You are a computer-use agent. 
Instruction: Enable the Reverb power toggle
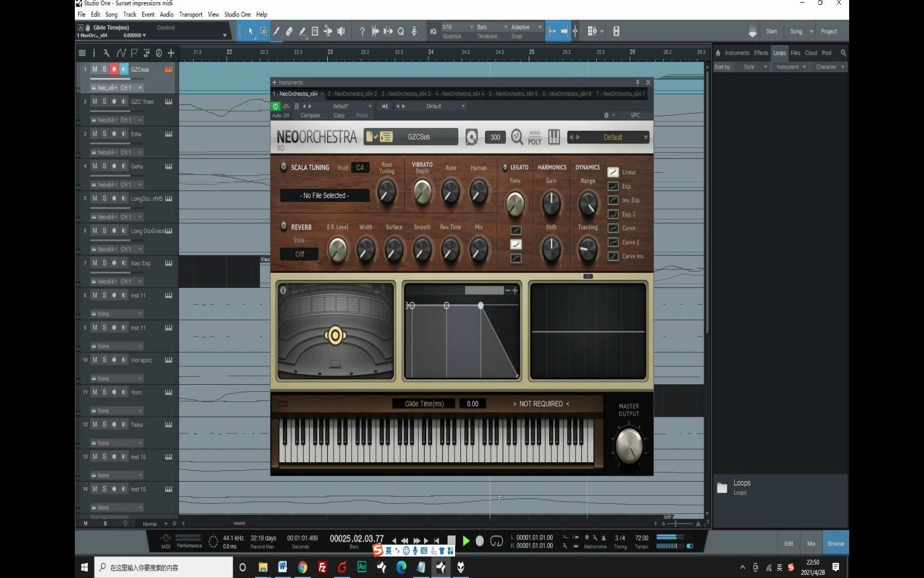pos(283,226)
